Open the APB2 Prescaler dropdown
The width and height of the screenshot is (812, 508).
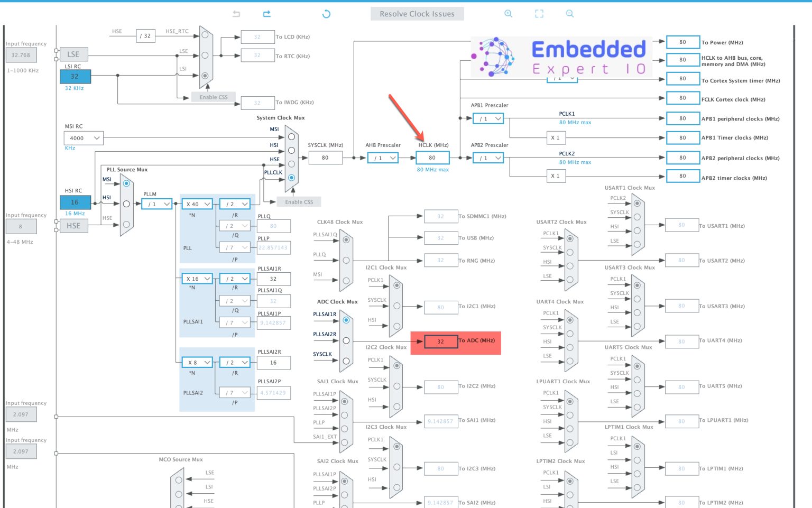(487, 158)
